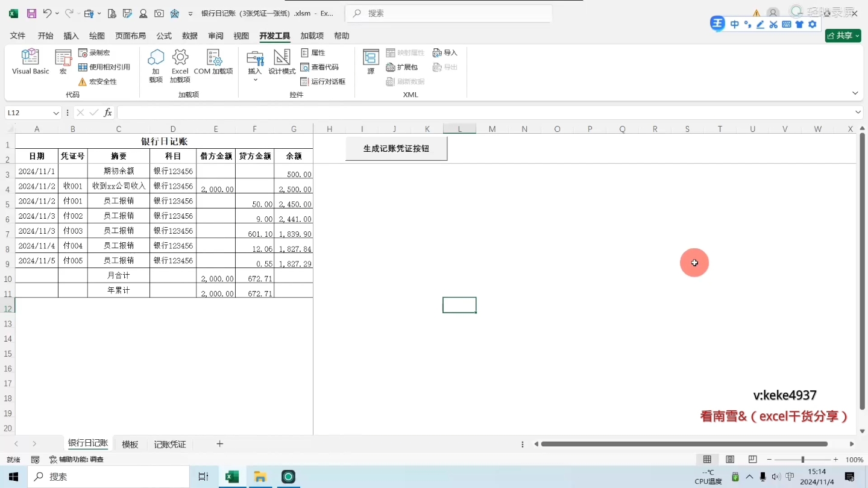Select the 收到xx公司收入 summary cell

point(119,186)
